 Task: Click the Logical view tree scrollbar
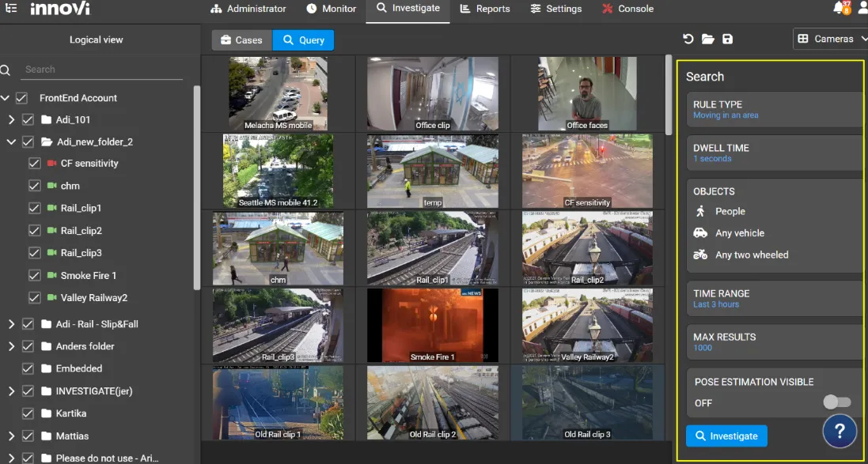196,188
